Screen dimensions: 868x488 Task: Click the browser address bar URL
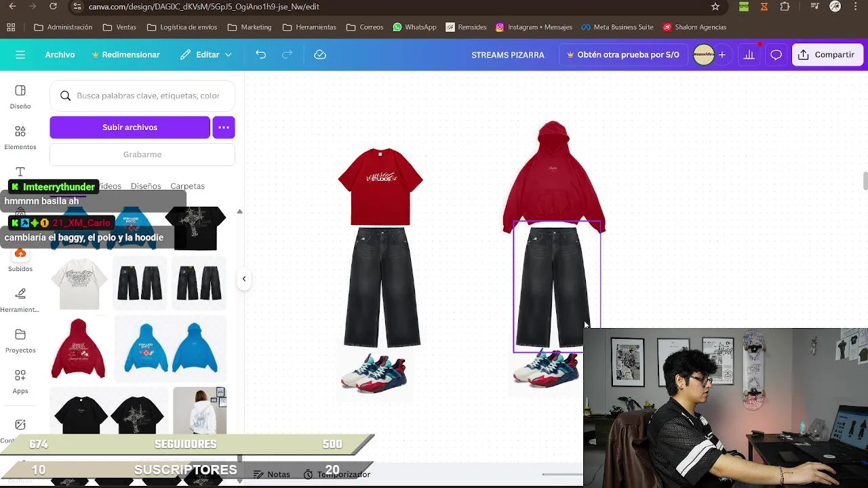tap(204, 7)
